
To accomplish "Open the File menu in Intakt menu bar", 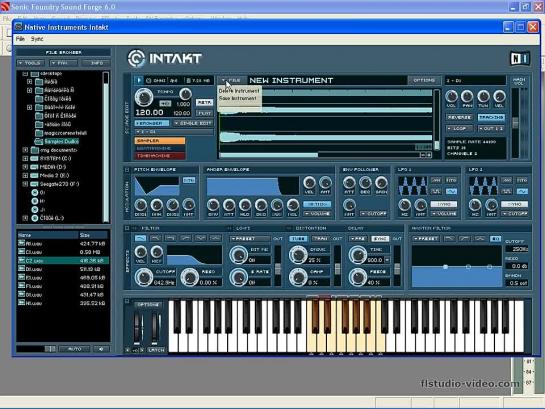I will click(x=20, y=39).
